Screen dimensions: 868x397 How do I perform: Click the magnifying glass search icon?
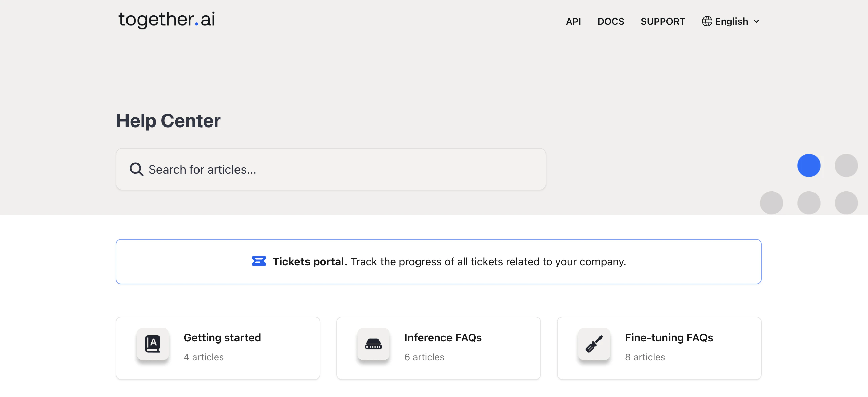point(136,169)
